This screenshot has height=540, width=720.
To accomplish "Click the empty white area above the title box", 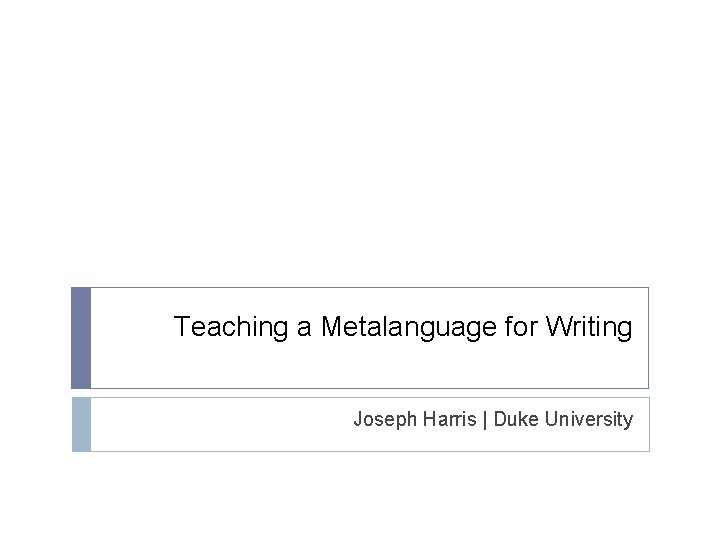I will (360, 150).
